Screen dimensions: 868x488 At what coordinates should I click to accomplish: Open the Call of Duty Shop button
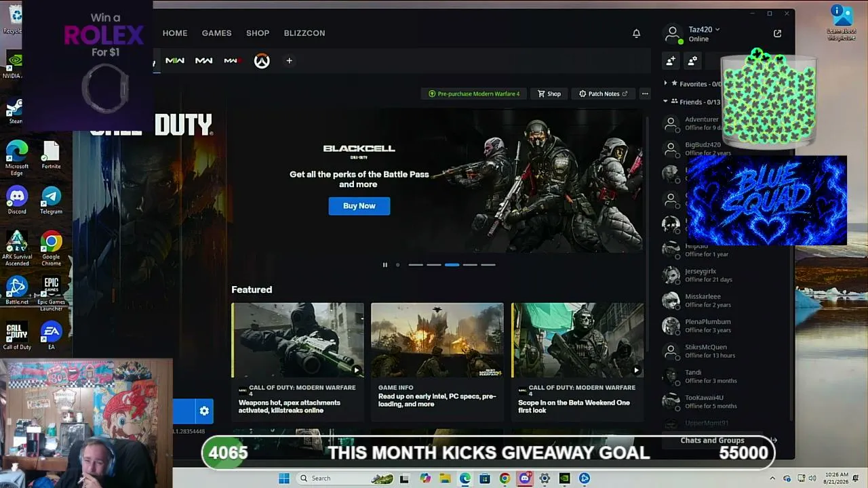pos(549,94)
